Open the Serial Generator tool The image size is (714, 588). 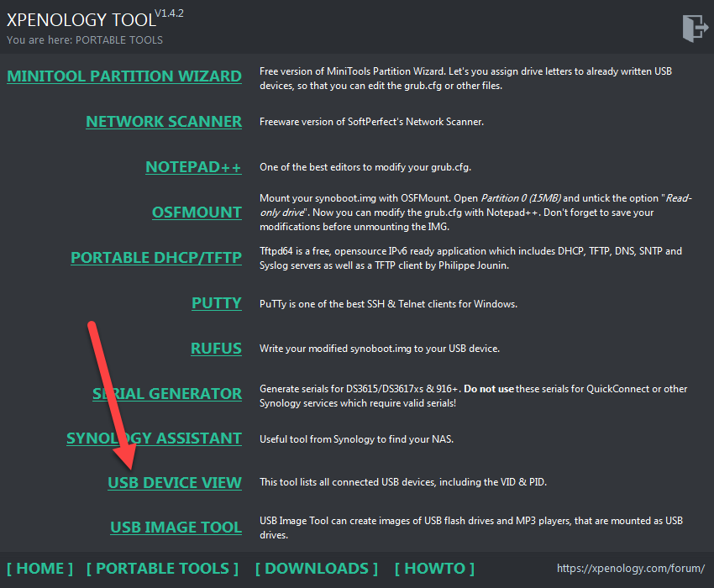point(167,394)
